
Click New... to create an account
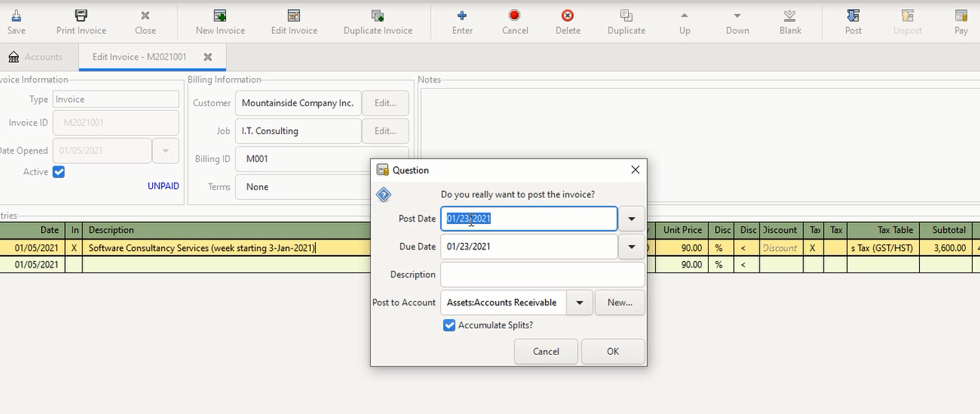620,303
